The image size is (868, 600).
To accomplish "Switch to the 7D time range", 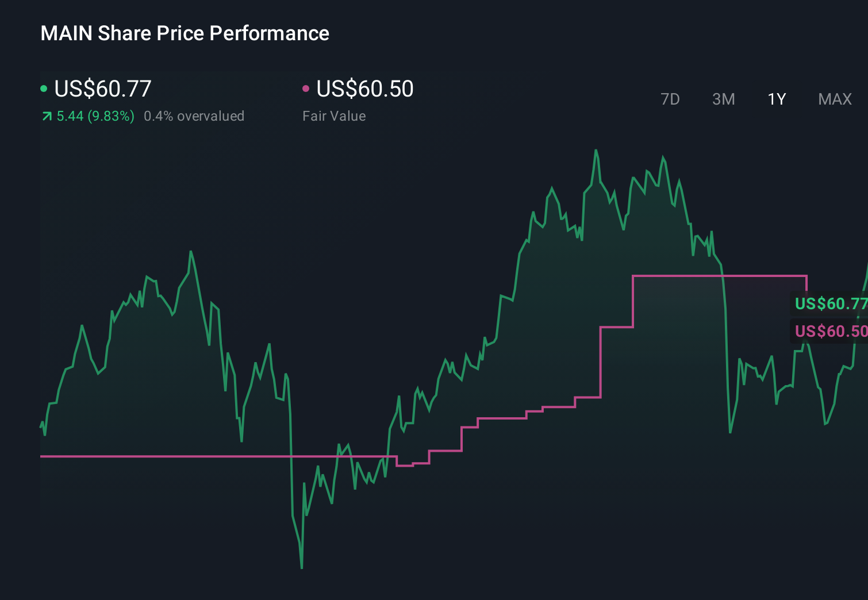I will tap(671, 99).
